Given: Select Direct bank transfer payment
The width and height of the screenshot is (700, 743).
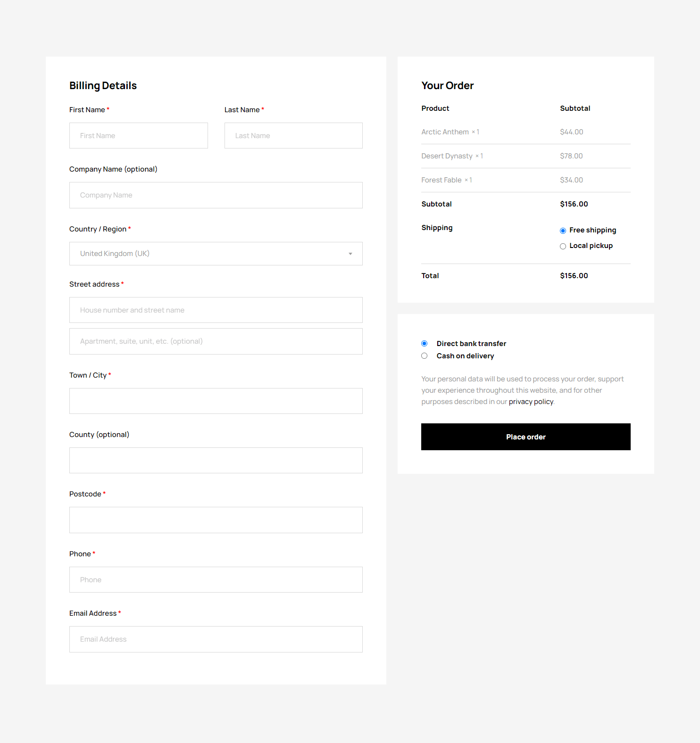Looking at the screenshot, I should (x=425, y=344).
